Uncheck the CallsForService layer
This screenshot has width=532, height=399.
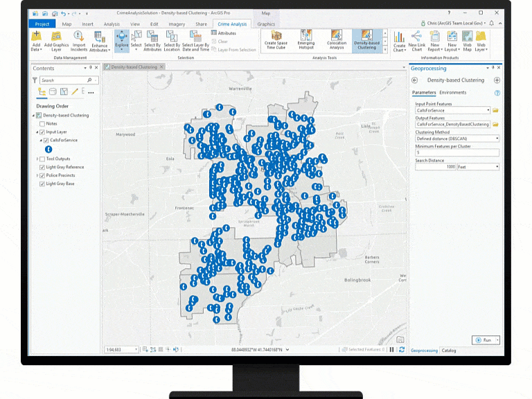(x=46, y=140)
